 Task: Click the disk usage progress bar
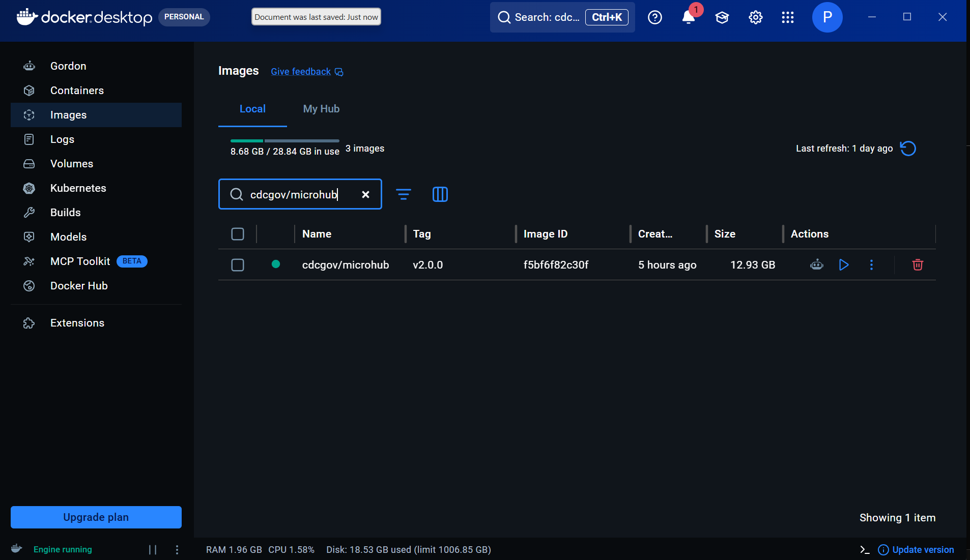coord(285,141)
